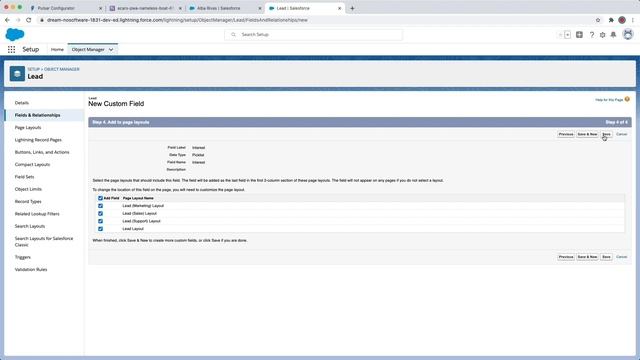640x360 pixels.
Task: Click the Help for this Page link
Action: click(609, 100)
